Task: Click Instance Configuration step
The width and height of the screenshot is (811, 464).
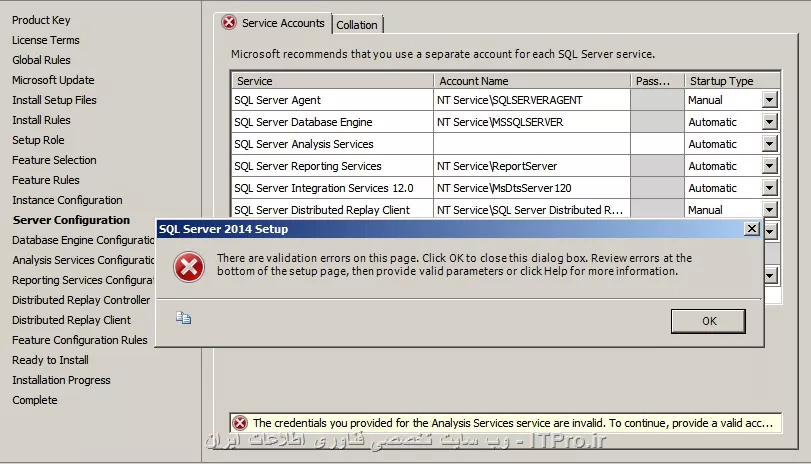Action: [x=67, y=200]
